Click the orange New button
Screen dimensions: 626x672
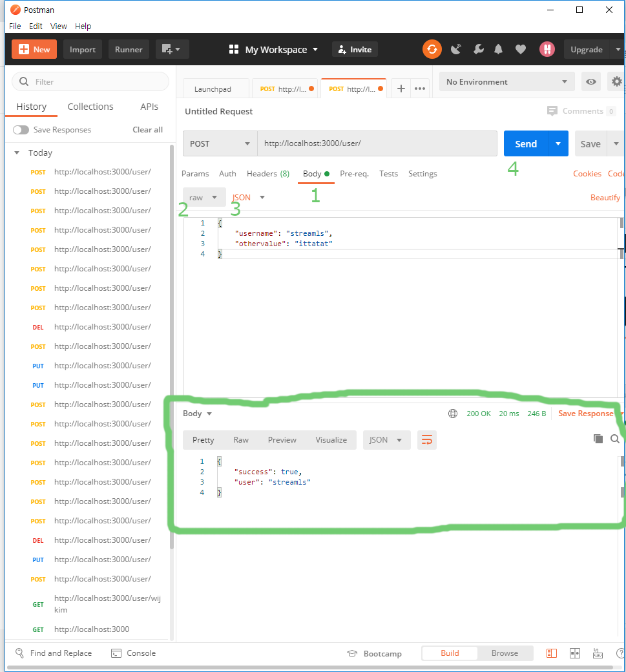[34, 49]
